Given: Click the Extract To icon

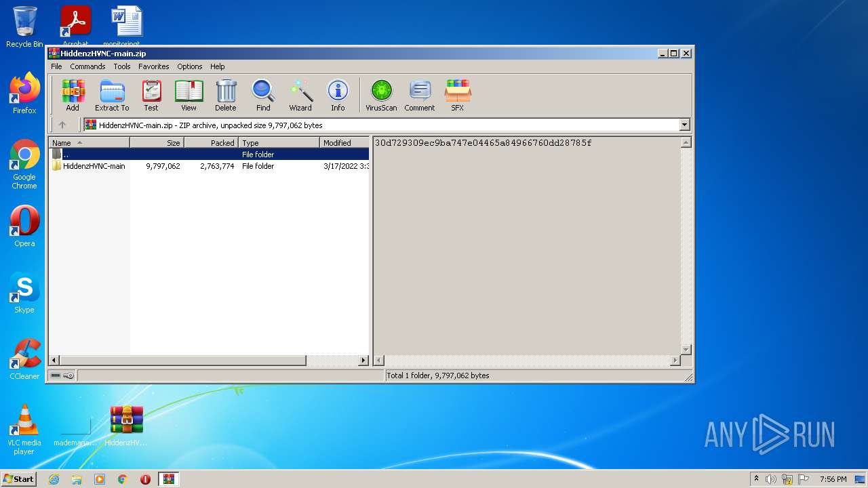Looking at the screenshot, I should pos(112,95).
